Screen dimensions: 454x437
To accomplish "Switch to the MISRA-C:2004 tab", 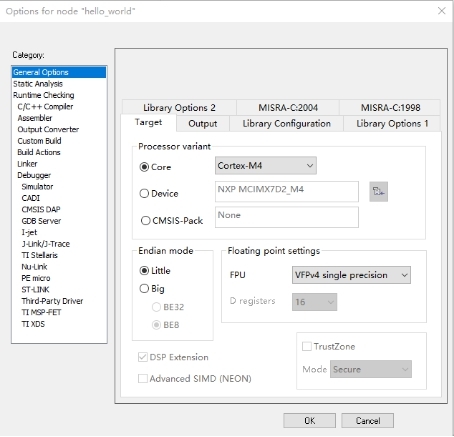I will (x=288, y=108).
